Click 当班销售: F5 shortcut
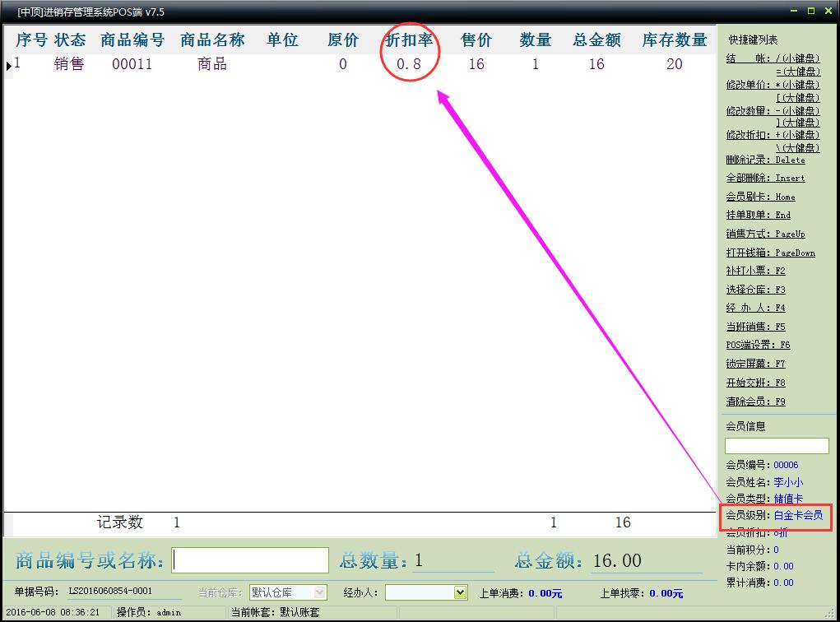 point(755,327)
